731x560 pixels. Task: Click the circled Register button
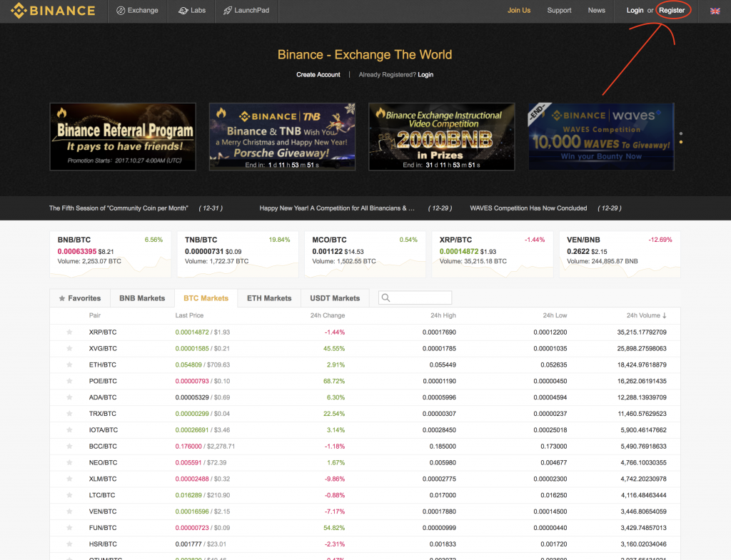click(672, 11)
